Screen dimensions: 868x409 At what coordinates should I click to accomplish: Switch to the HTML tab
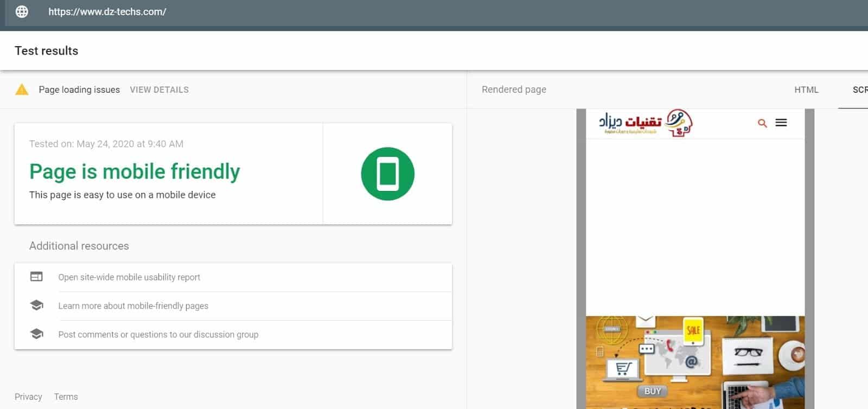point(806,90)
